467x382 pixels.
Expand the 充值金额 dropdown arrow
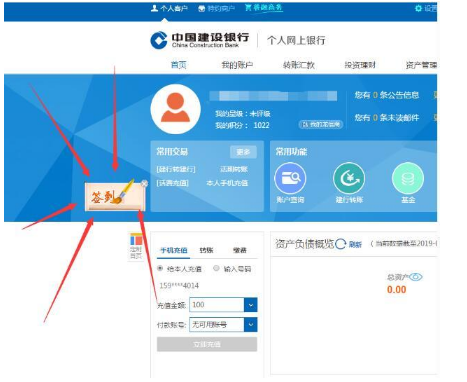tap(251, 305)
